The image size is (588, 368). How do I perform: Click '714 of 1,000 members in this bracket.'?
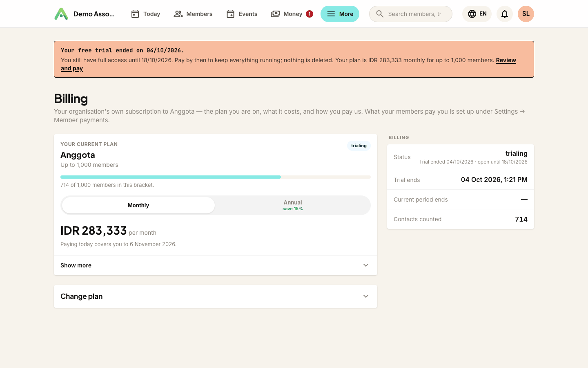pos(107,185)
